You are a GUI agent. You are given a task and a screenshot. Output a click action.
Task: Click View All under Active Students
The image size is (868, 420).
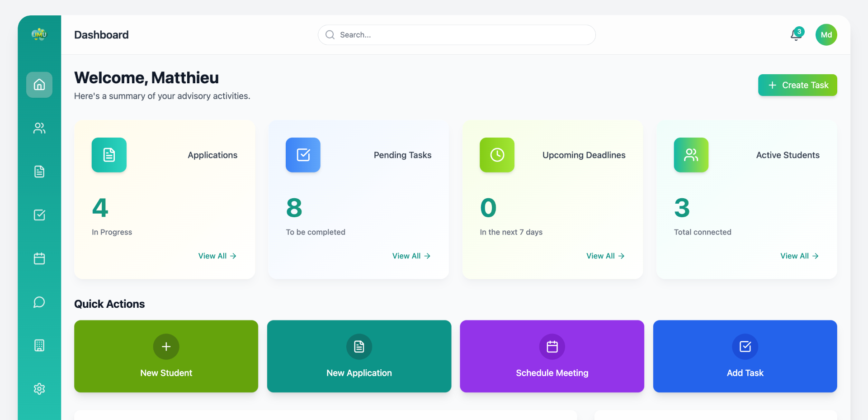799,256
